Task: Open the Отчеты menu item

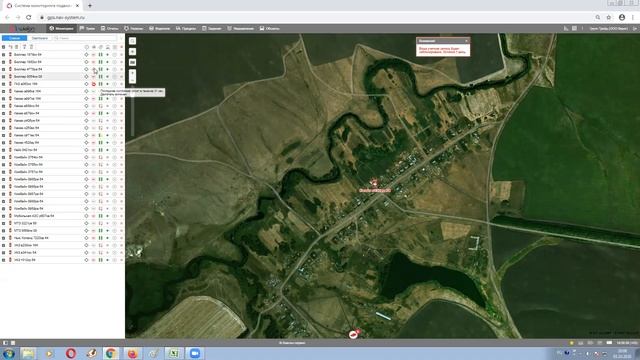Action: [x=110, y=29]
